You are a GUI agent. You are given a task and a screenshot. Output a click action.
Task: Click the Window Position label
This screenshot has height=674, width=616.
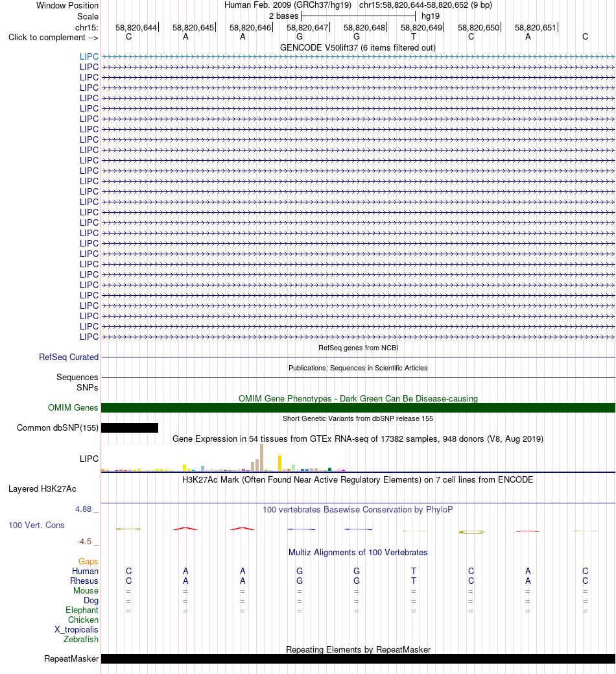(67, 6)
